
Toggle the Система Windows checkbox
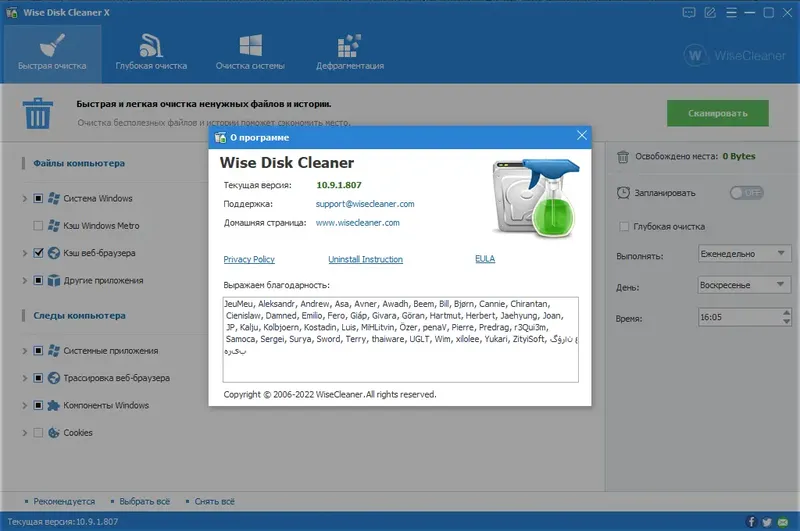pyautogui.click(x=38, y=198)
